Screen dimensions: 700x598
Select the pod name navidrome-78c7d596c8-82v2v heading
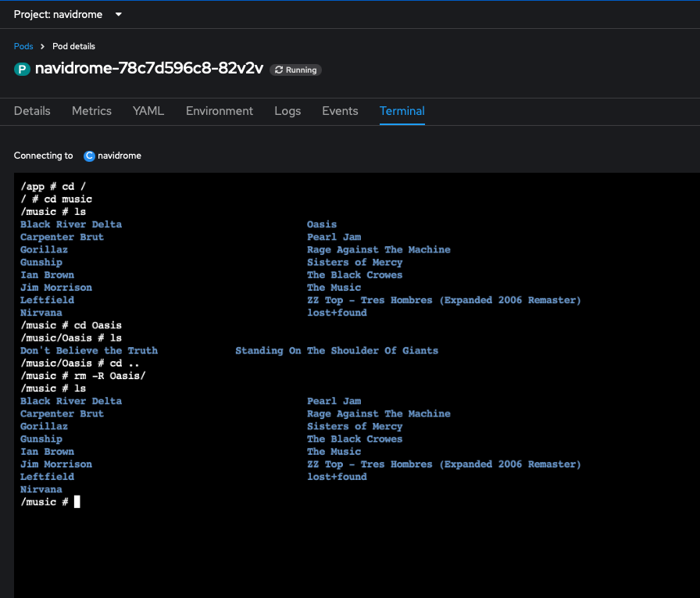[x=149, y=68]
